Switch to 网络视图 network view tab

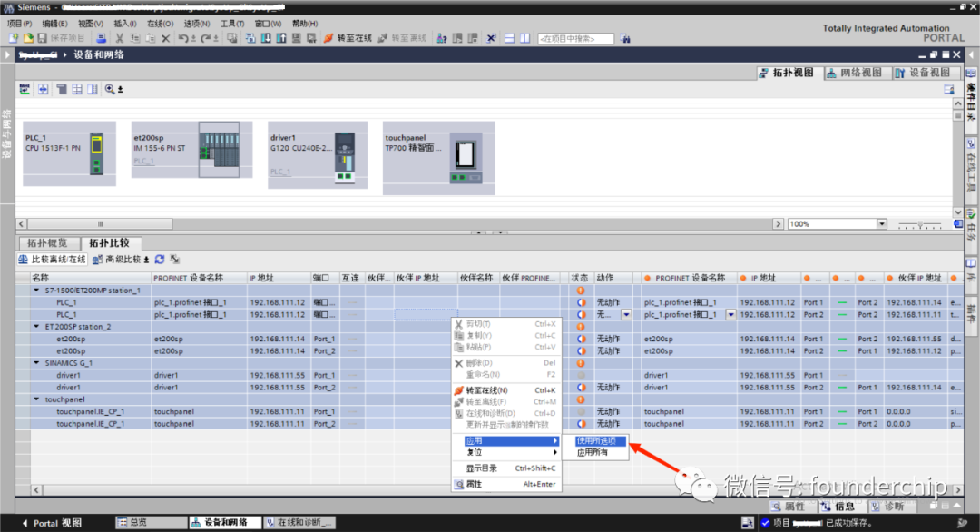tap(855, 73)
